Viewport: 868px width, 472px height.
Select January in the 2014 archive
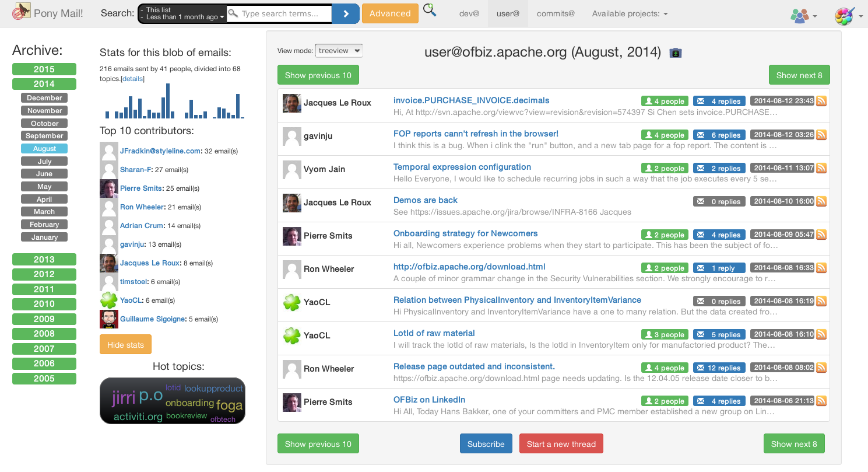coord(44,237)
